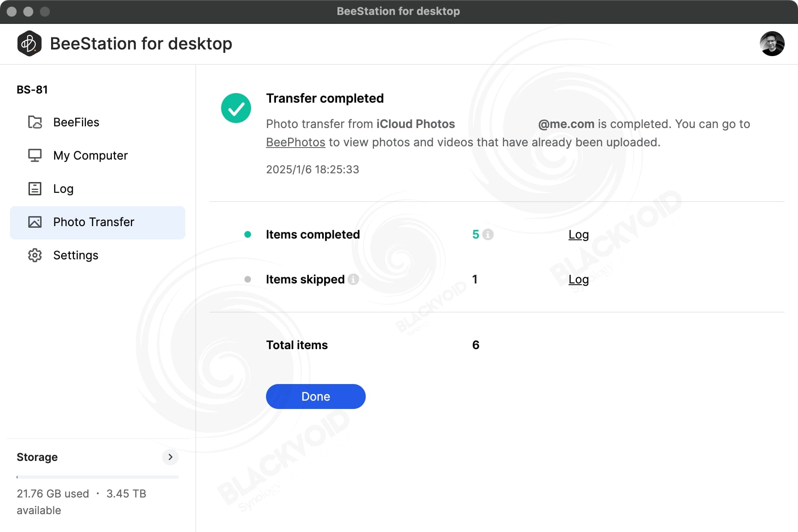Click the Done button
Image resolution: width=798 pixels, height=532 pixels.
[x=316, y=397]
